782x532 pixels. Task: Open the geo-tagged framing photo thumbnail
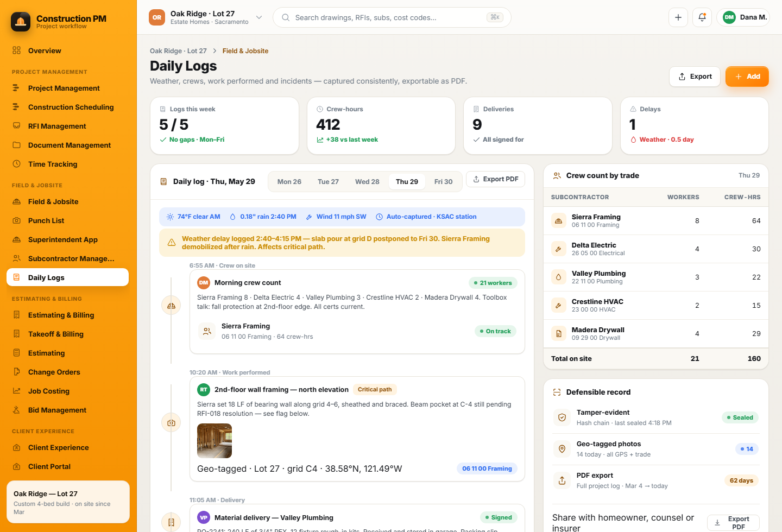click(215, 441)
